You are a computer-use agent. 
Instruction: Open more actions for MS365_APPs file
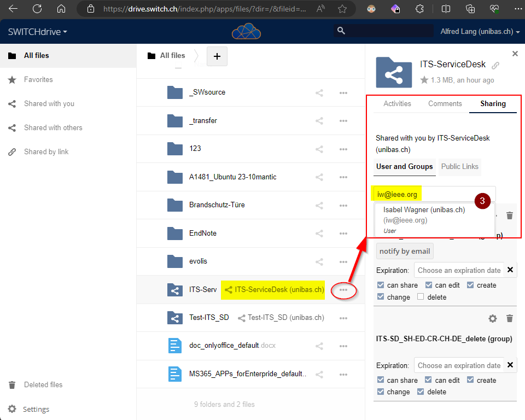pos(343,375)
